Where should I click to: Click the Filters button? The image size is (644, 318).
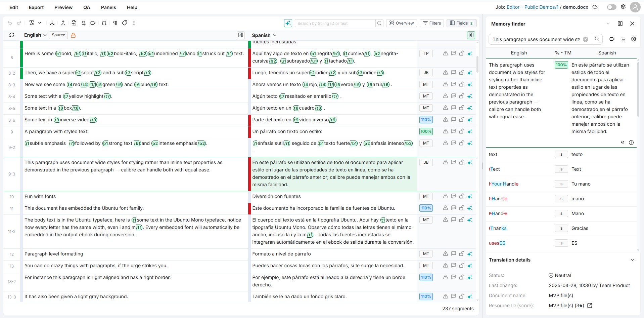pos(432,23)
